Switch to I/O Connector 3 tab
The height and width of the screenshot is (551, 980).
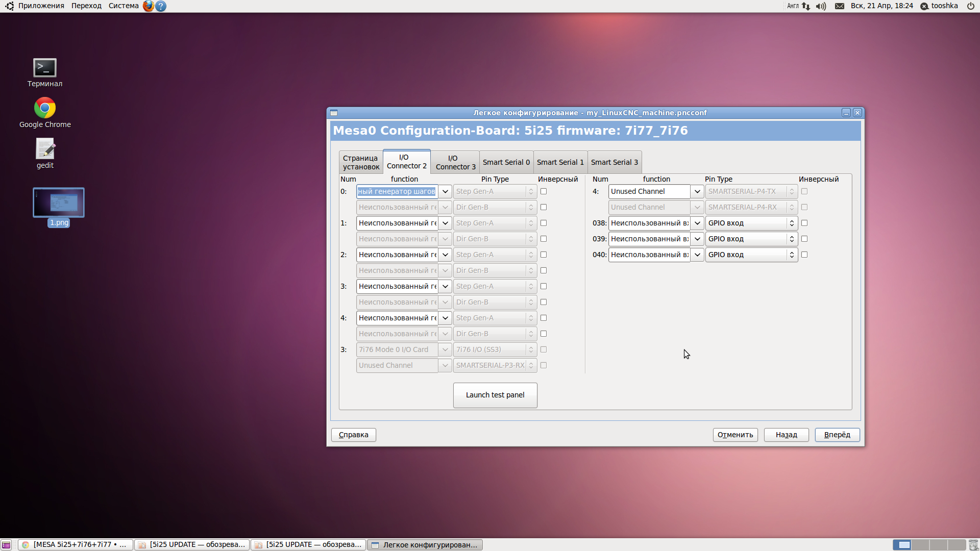coord(455,162)
